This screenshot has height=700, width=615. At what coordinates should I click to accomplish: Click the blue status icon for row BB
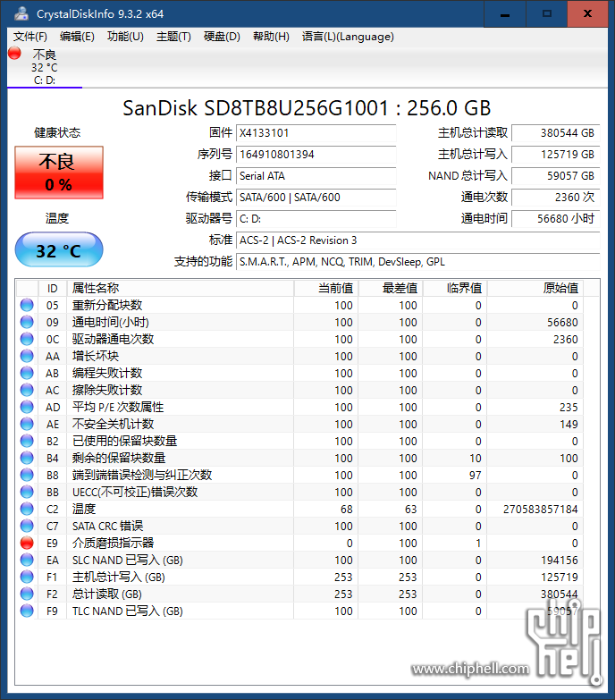[x=27, y=492]
